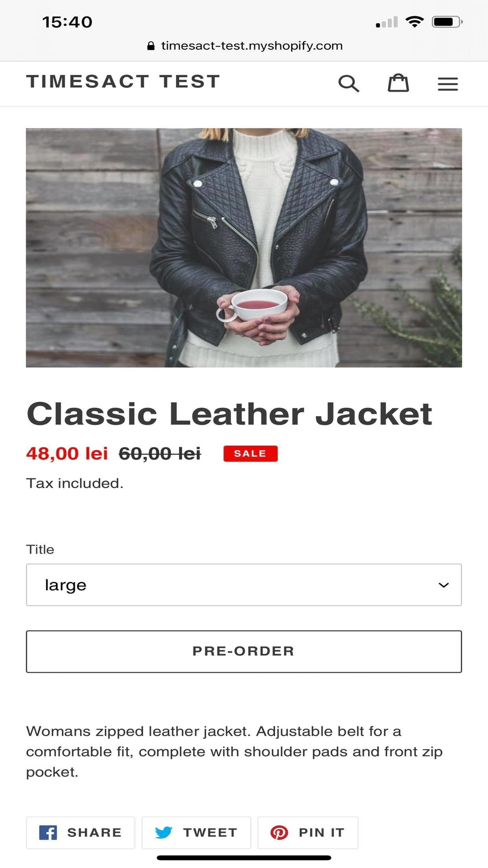Click the Classic Leather Jacket title

coord(229,414)
